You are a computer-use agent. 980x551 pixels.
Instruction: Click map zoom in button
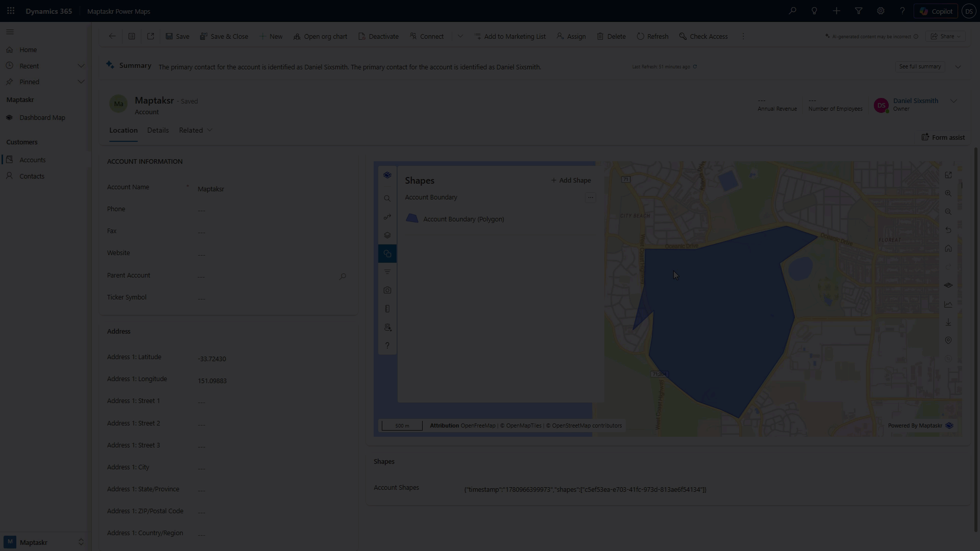[x=948, y=193]
